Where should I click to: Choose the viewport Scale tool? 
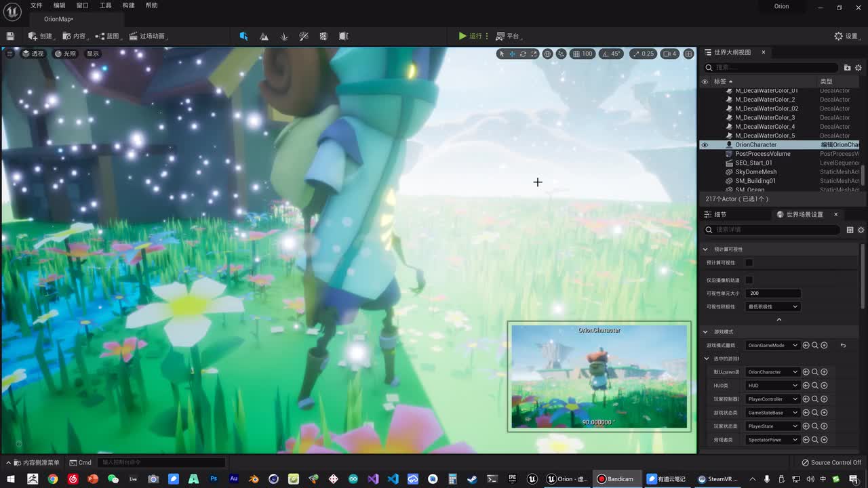tap(534, 54)
